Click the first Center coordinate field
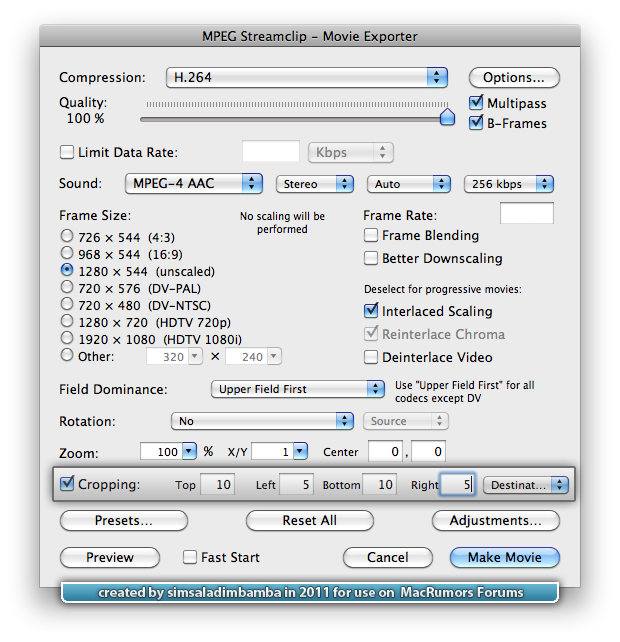Screen dimensions: 620x642 (385, 451)
